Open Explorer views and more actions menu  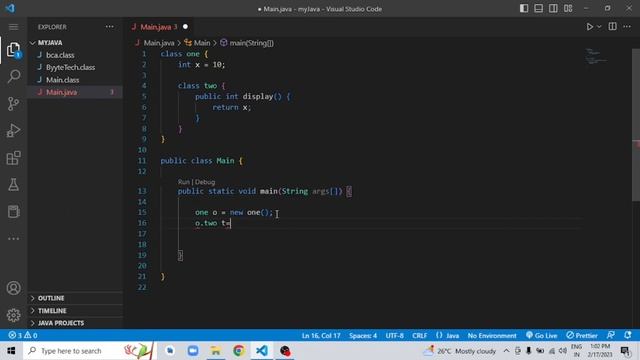pyautogui.click(x=110, y=27)
